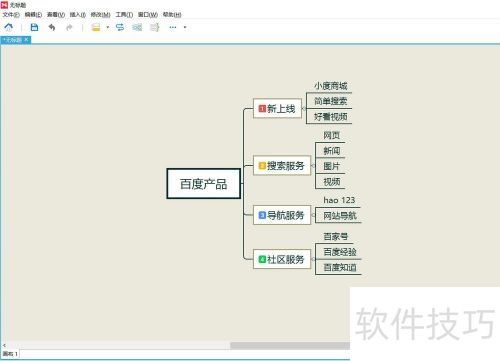Open the 文件(F) menu
Viewport: 500px width, 361px height.
point(11,15)
